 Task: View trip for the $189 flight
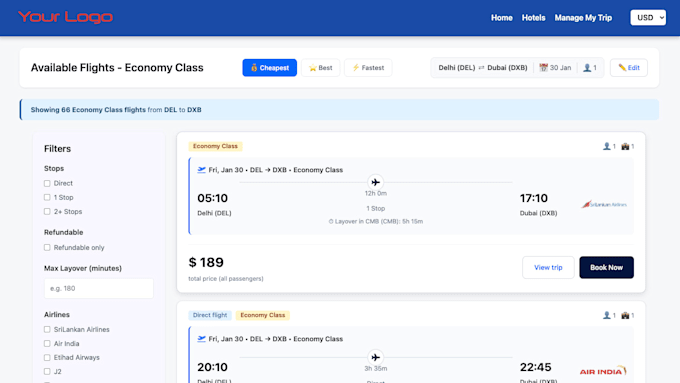click(x=548, y=267)
